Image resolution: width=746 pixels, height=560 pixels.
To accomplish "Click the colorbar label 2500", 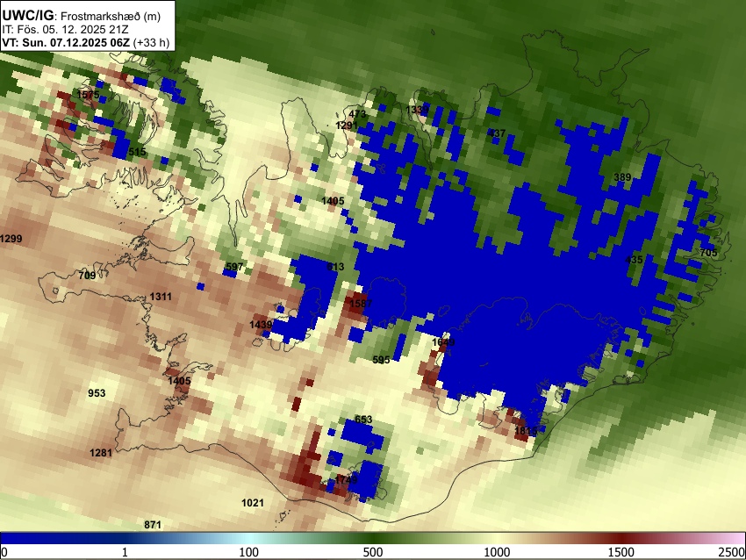I will [732, 552].
